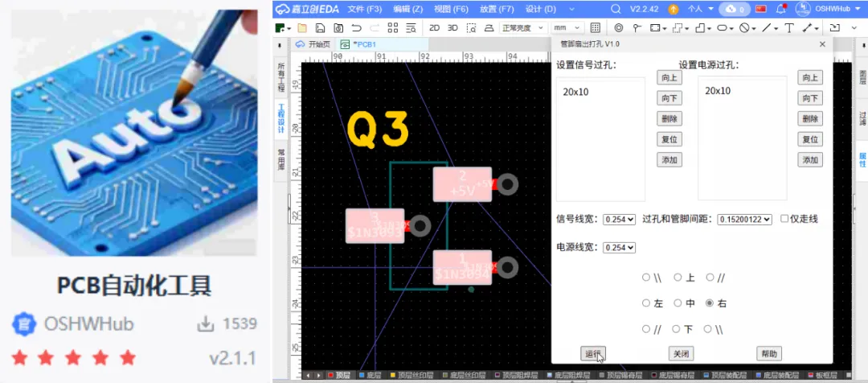Enable the 仅走线 checkbox
Image resolution: width=868 pixels, height=383 pixels.
click(784, 219)
